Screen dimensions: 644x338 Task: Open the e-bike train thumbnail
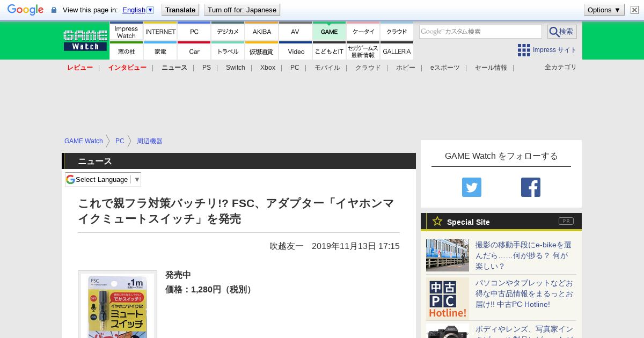pyautogui.click(x=448, y=255)
